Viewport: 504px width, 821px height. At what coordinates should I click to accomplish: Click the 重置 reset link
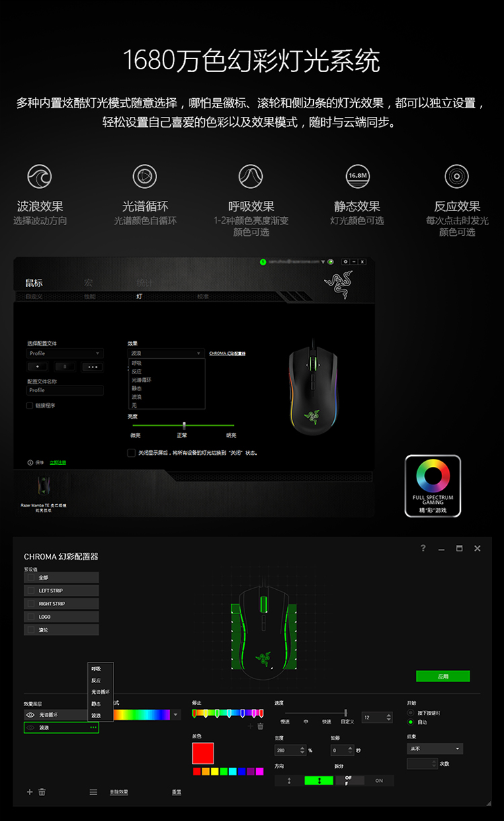(176, 793)
